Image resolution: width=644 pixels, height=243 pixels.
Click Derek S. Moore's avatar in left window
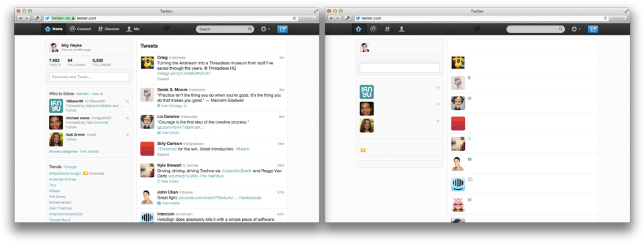pyautogui.click(x=148, y=95)
